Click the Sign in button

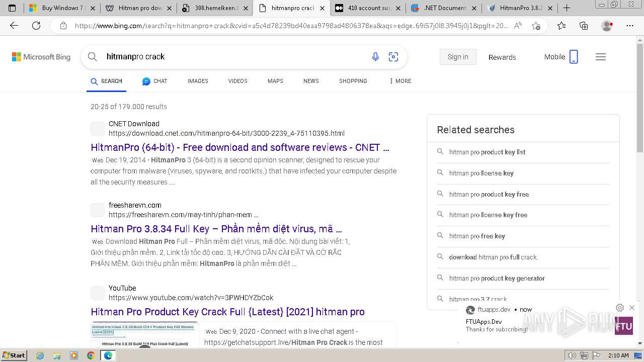[458, 57]
